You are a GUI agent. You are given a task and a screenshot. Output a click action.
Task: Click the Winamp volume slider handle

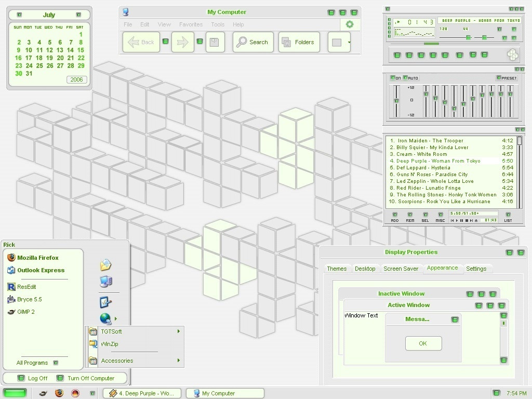[468, 37]
